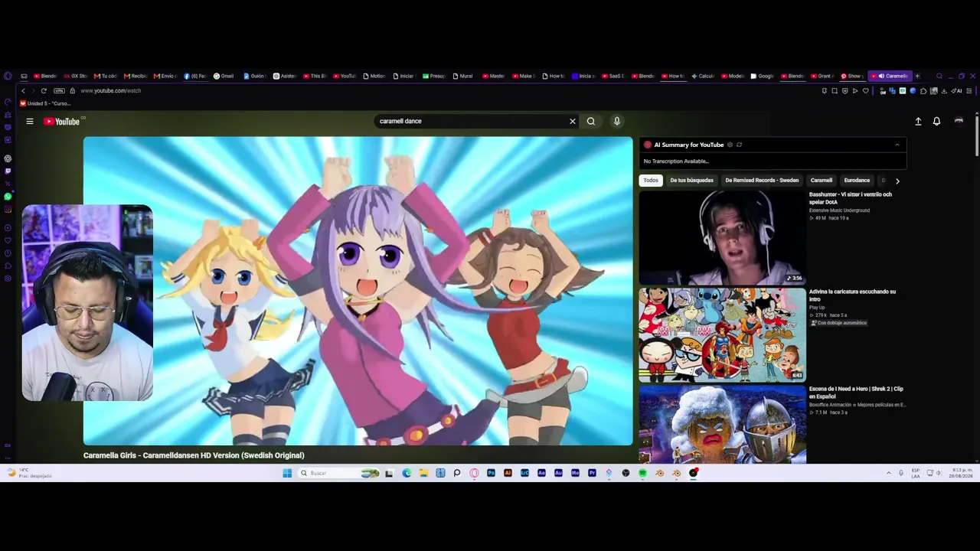This screenshot has width=980, height=551.
Task: Switch to the Facebook browser tab
Action: pos(195,76)
